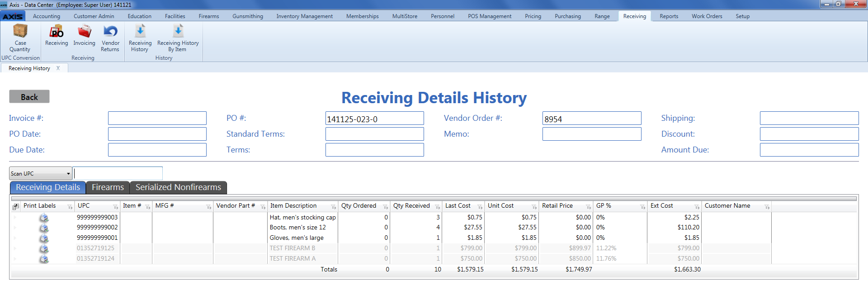Open Receiving History By Item
Image resolution: width=868 pixels, height=281 pixels.
pos(178,38)
